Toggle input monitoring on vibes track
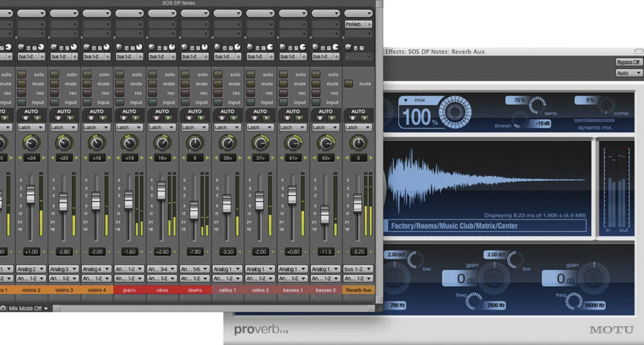The height and width of the screenshot is (345, 644). click(153, 102)
